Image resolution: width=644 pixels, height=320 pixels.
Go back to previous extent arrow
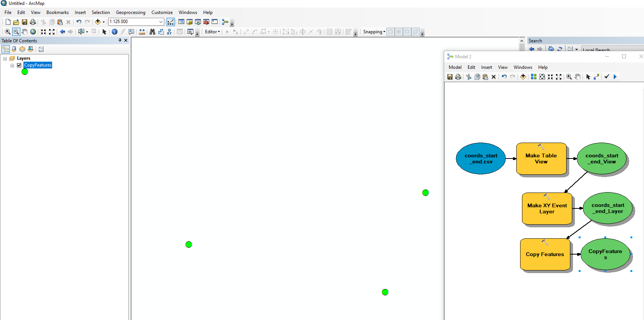tap(62, 32)
